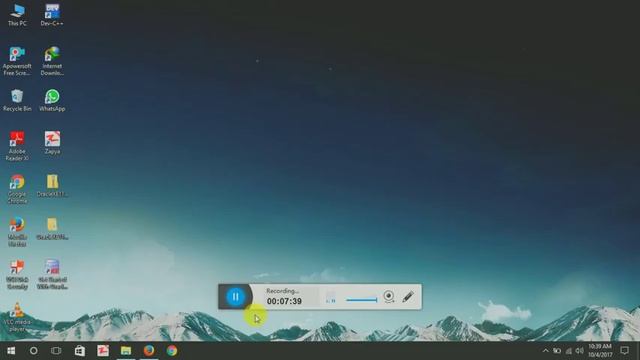The image size is (640, 360).
Task: Open Adobe Reader XI shortcut
Action: coord(17,146)
